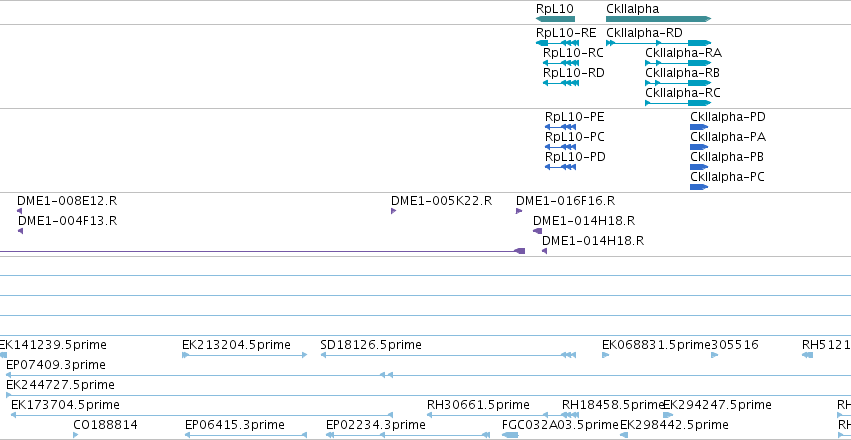851x440 pixels.
Task: Click the CkIIalpha-RC transcript glyph
Action: point(678,103)
